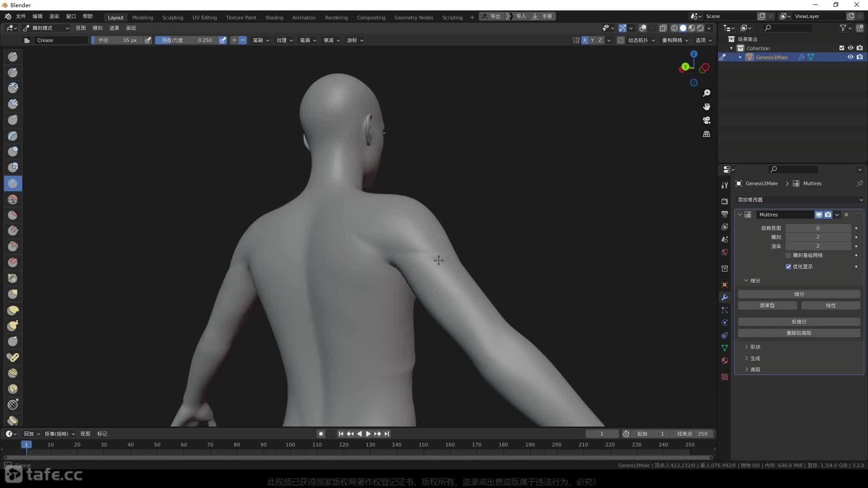This screenshot has height=488, width=868.
Task: Open the Material properties tab
Action: pos(725,361)
